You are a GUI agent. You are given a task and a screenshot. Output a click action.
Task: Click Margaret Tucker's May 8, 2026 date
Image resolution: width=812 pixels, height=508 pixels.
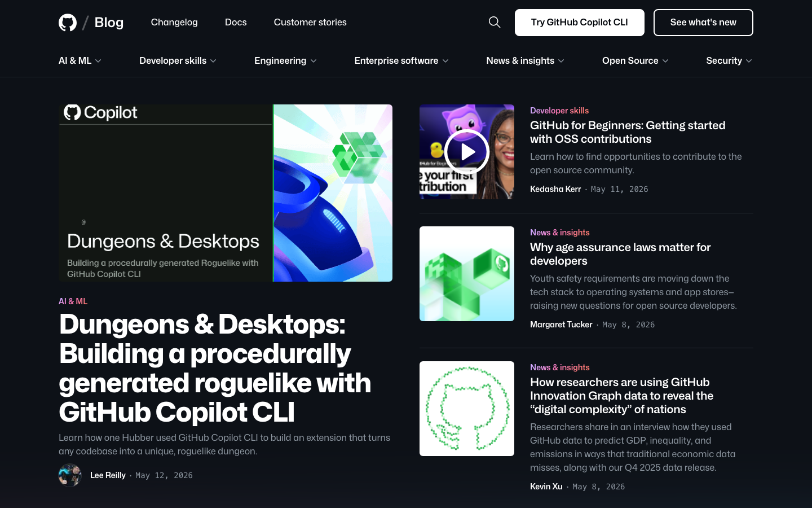pyautogui.click(x=629, y=325)
